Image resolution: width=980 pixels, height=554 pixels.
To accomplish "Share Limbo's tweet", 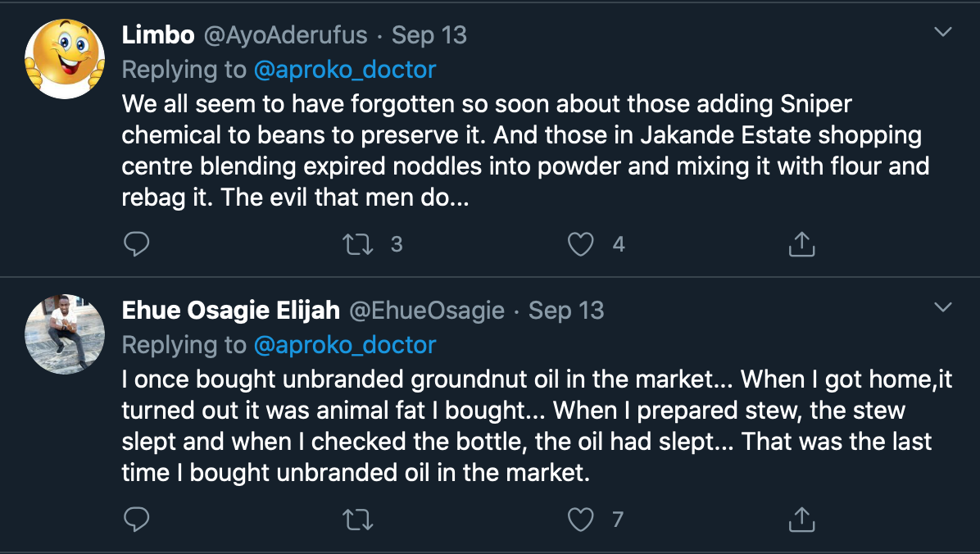I will click(801, 243).
